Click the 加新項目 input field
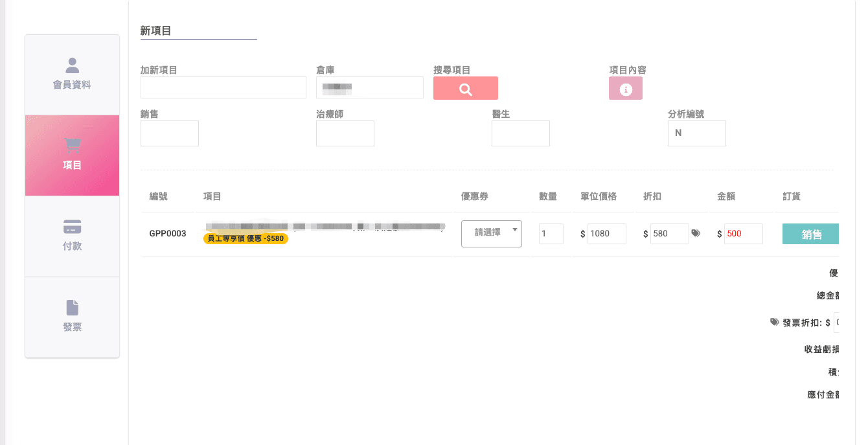The image size is (868, 445). click(223, 87)
